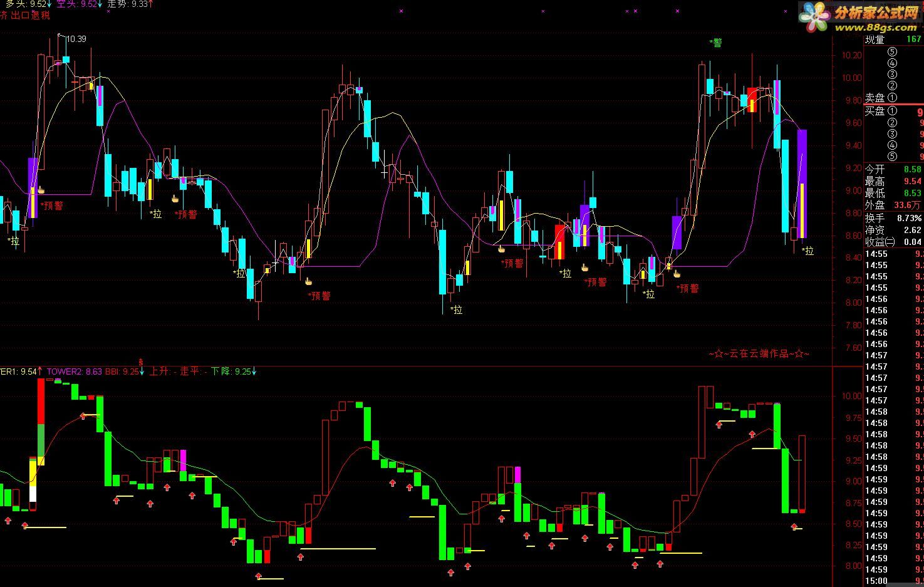The image size is (924, 587).
Task: Click the 10.39 peak price label
Action: tap(76, 39)
